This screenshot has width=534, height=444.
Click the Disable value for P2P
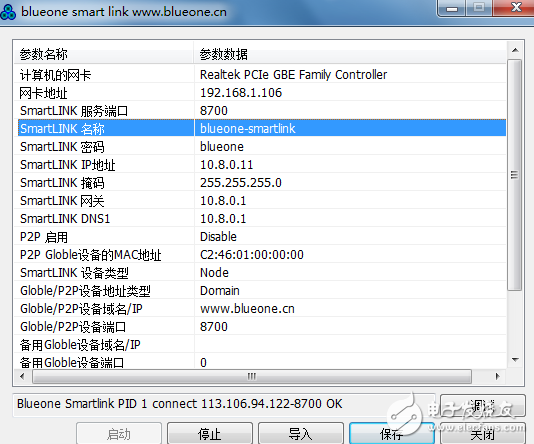click(x=218, y=237)
